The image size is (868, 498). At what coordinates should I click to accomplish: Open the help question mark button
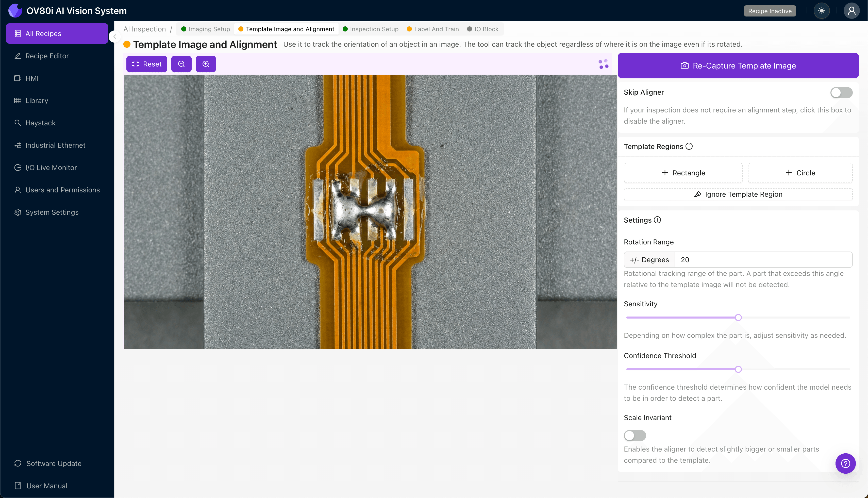coord(845,463)
